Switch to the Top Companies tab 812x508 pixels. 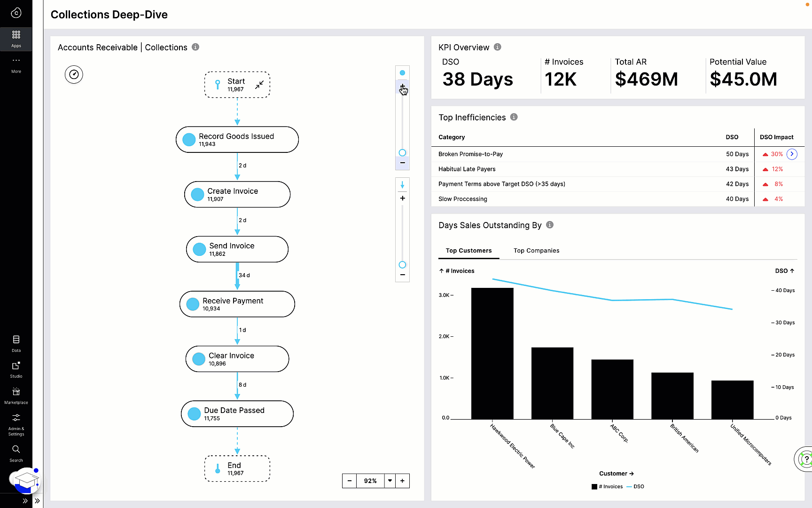point(536,250)
